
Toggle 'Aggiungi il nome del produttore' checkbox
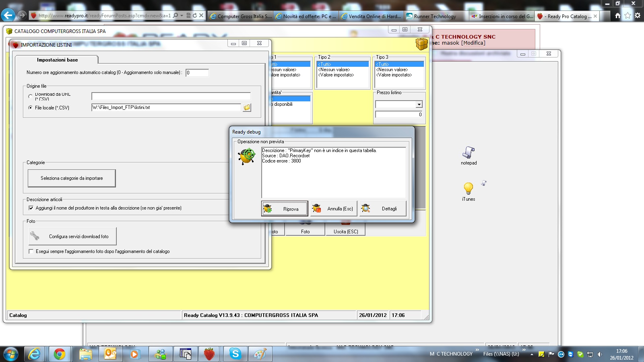point(31,208)
